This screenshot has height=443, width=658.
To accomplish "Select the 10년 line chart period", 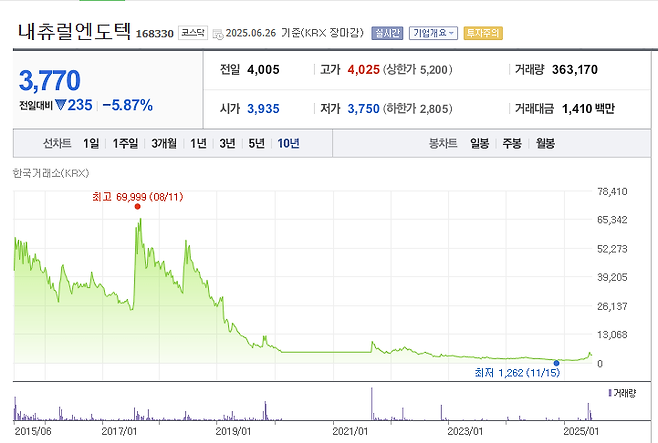I will [288, 143].
